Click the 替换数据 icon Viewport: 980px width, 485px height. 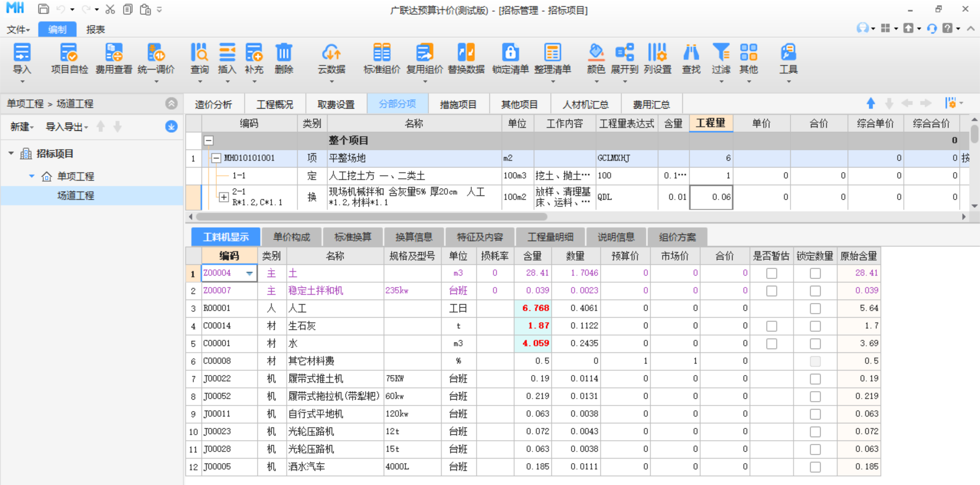click(465, 53)
